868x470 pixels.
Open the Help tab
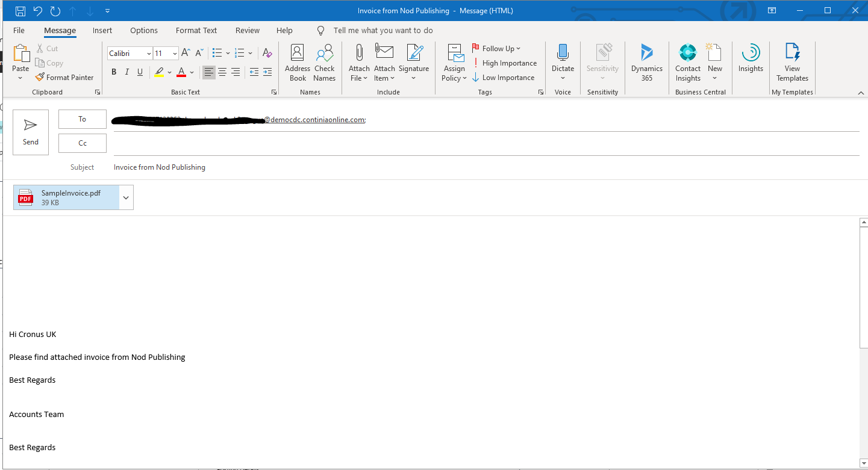(x=284, y=31)
